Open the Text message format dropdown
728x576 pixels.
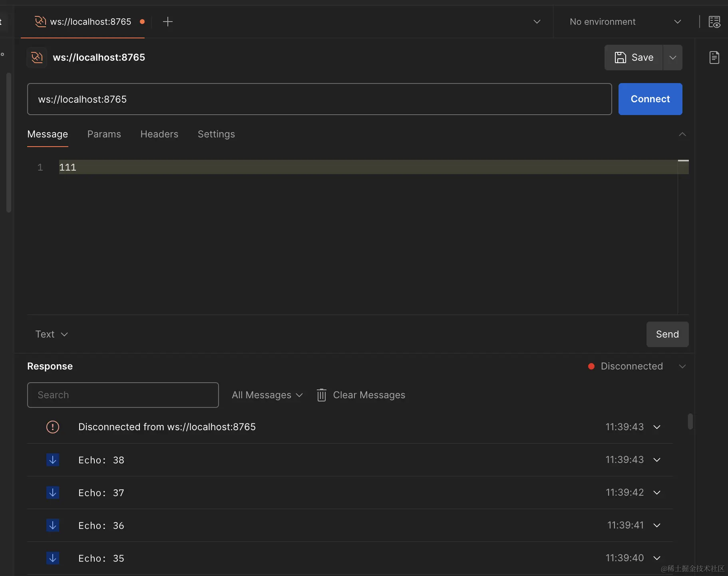click(x=52, y=334)
